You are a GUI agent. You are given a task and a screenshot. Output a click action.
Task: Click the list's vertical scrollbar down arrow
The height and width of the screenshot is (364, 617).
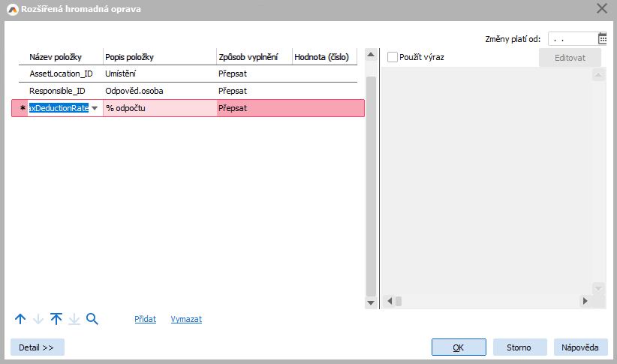click(370, 302)
